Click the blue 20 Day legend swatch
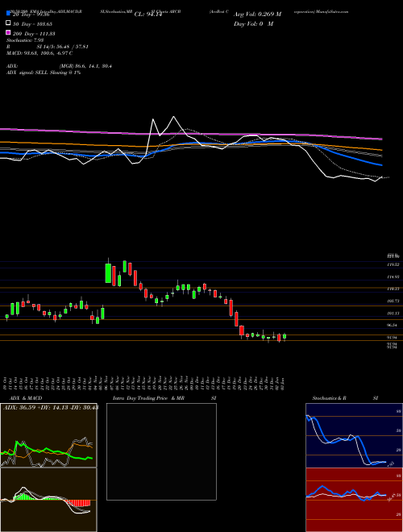This screenshot has width=403, height=532. tap(8, 14)
